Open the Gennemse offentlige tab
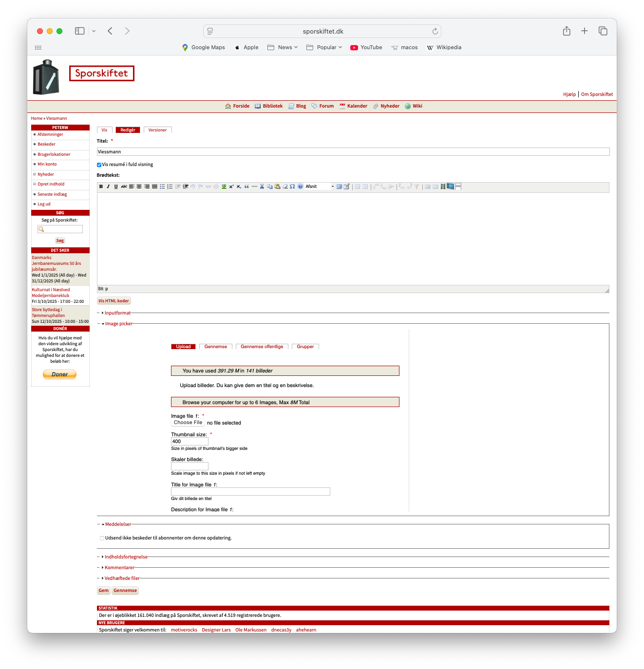Screen dimensions: 644x669 pyautogui.click(x=262, y=347)
